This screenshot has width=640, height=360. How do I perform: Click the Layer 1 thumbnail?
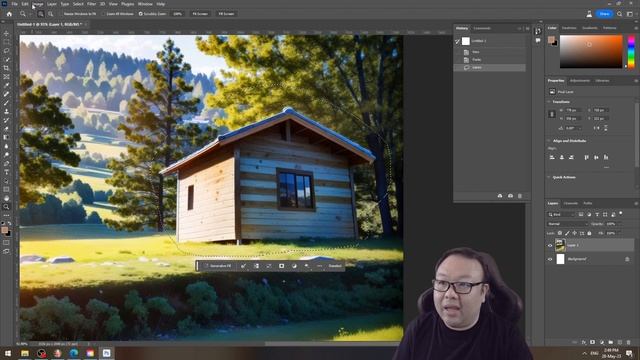tap(560, 245)
